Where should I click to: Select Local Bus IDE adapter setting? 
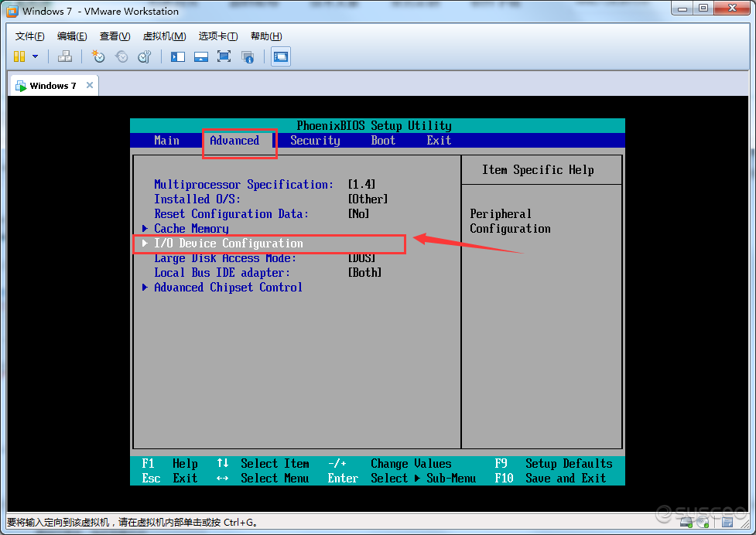(x=222, y=273)
